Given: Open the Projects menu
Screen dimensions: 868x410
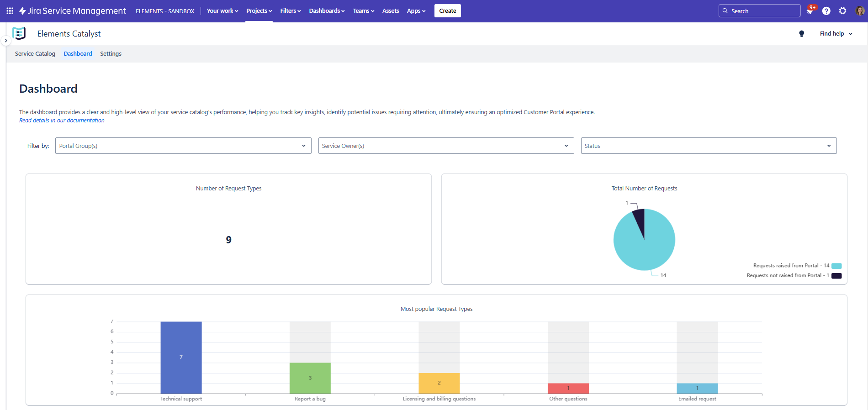Looking at the screenshot, I should click(259, 11).
